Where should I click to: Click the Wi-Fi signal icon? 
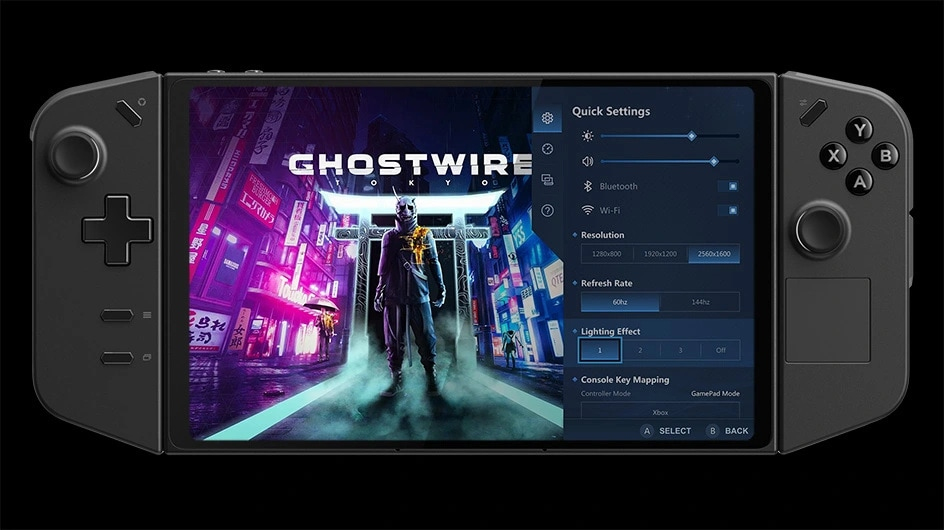tap(588, 210)
